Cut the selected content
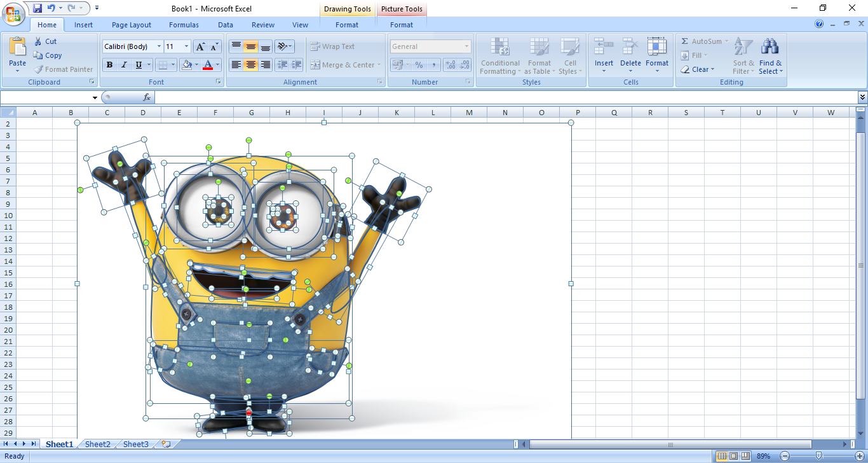The width and height of the screenshot is (868, 463). coord(45,41)
